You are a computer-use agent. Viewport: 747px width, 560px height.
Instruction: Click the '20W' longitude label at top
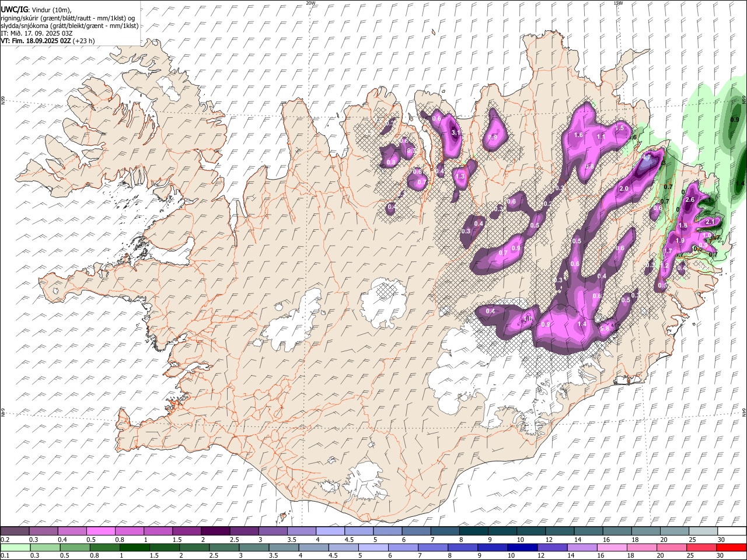click(310, 3)
